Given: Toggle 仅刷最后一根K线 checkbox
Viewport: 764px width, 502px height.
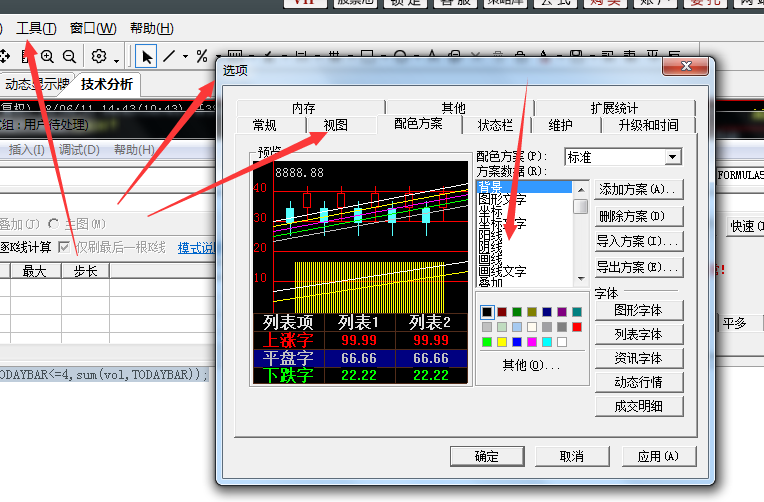Looking at the screenshot, I should coord(64,247).
